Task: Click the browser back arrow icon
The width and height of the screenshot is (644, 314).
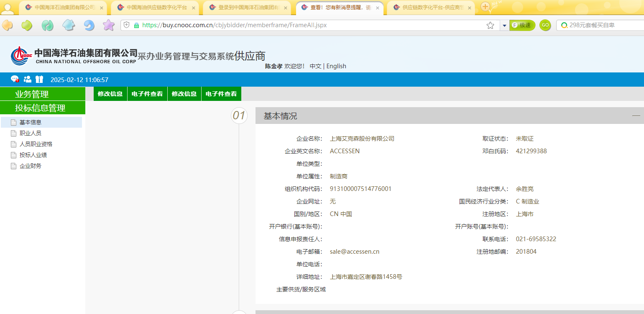Action: [x=7, y=26]
